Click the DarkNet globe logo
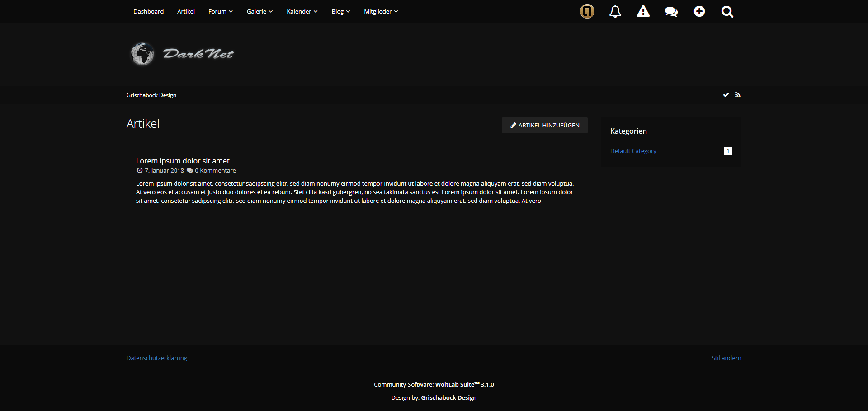The image size is (868, 411). click(x=182, y=54)
